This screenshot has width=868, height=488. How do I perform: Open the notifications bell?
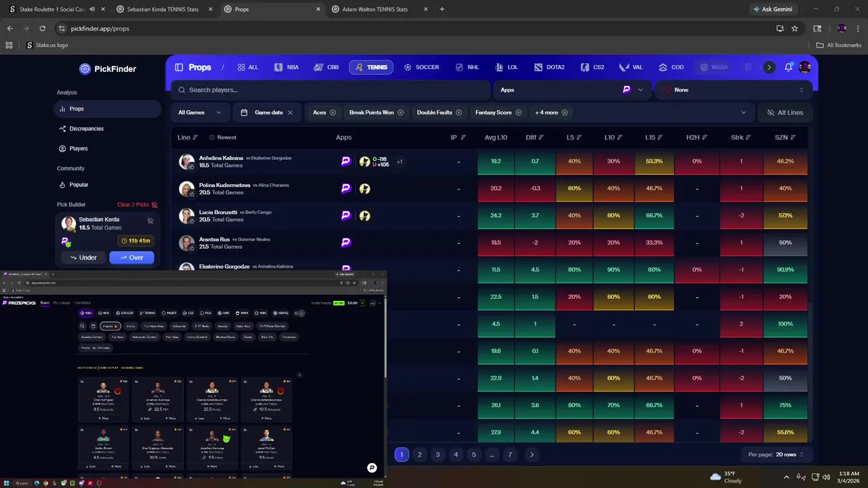(789, 67)
